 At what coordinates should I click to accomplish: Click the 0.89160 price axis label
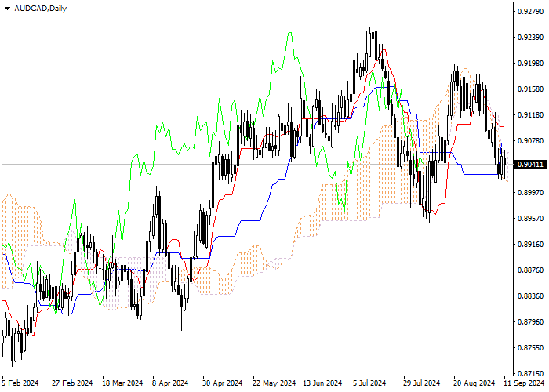(x=530, y=245)
